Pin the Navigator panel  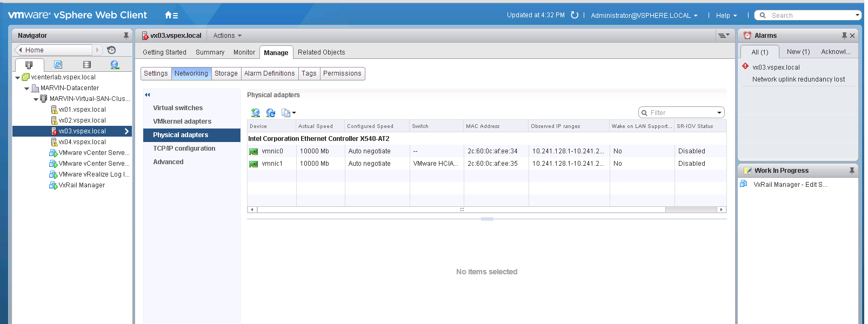(126, 36)
